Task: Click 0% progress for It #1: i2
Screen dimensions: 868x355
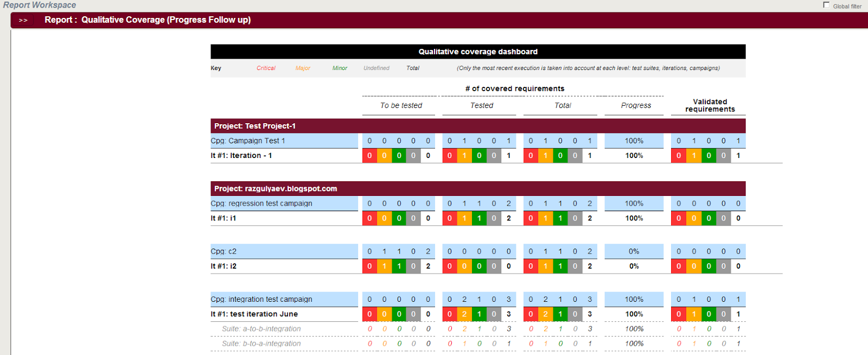Action: point(634,266)
